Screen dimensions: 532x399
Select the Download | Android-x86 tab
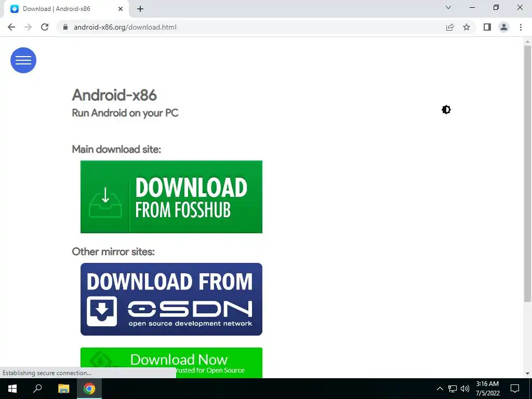[x=66, y=9]
